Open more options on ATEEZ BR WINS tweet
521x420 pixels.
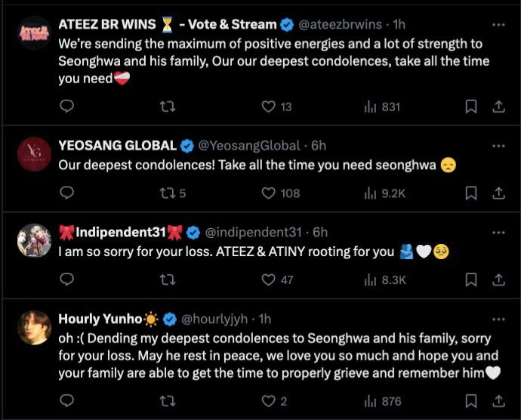498,24
